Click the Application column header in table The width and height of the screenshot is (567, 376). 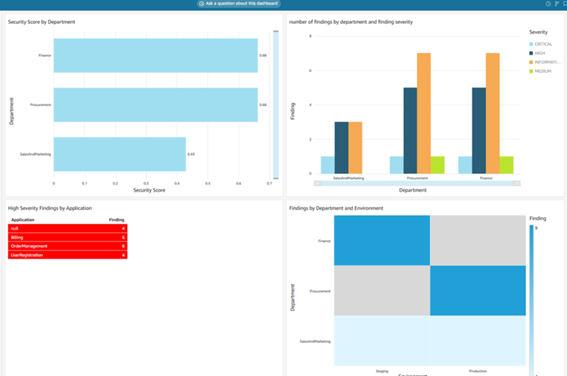tap(23, 220)
